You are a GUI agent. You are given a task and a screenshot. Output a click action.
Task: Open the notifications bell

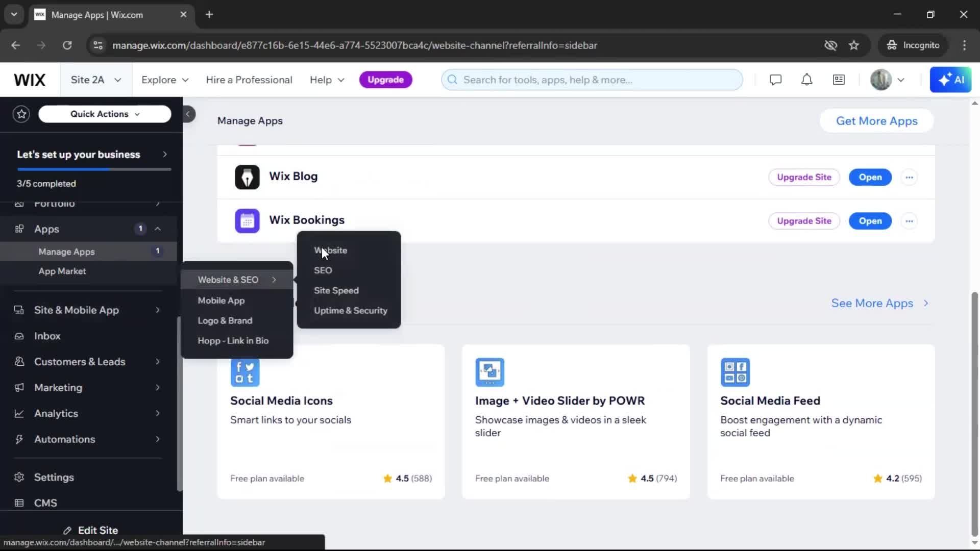pyautogui.click(x=806, y=80)
